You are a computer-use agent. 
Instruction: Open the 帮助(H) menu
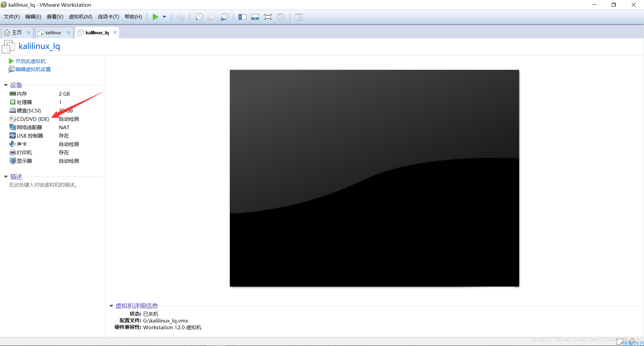point(133,17)
